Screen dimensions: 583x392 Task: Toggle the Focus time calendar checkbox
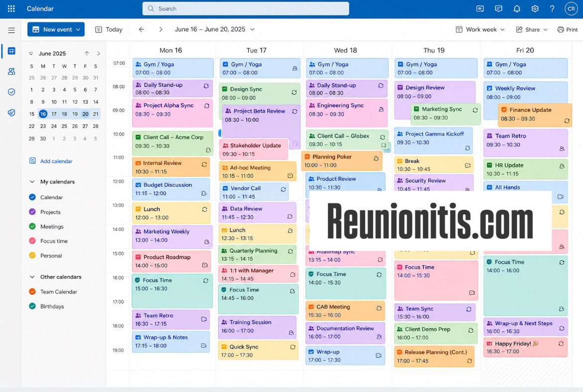pyautogui.click(x=32, y=241)
